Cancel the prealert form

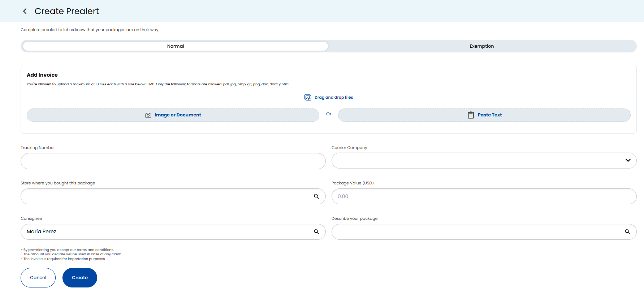38,278
